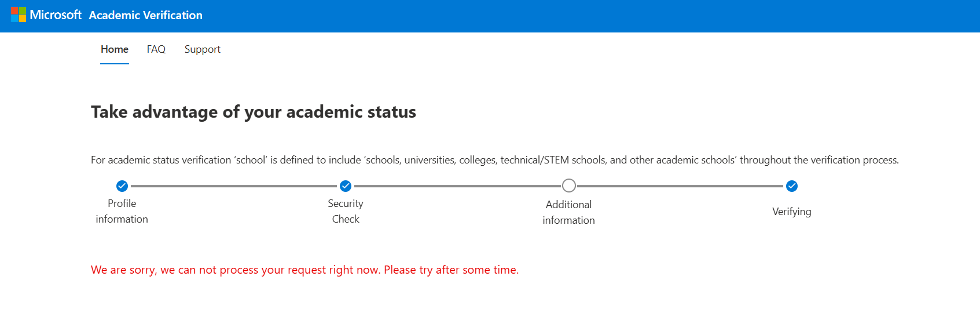
Task: Open the Academic Verification header title
Action: (x=146, y=16)
